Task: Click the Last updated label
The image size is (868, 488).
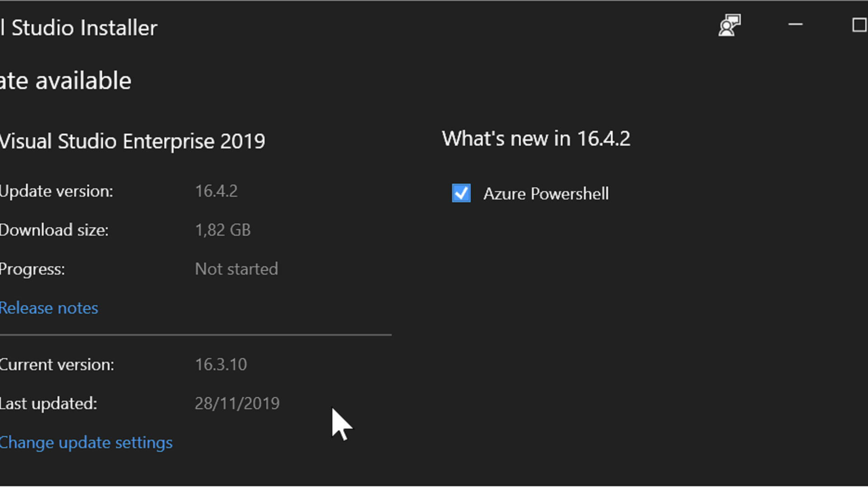Action: (48, 404)
